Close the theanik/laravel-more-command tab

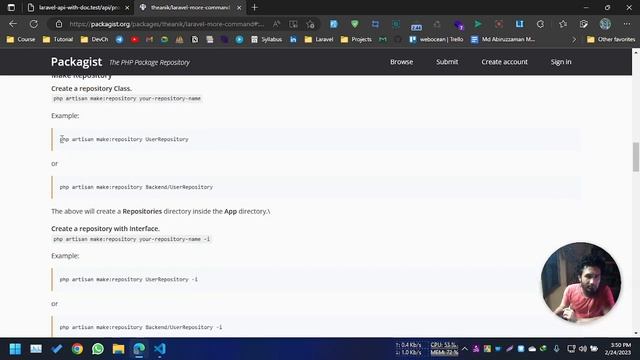[239, 7]
